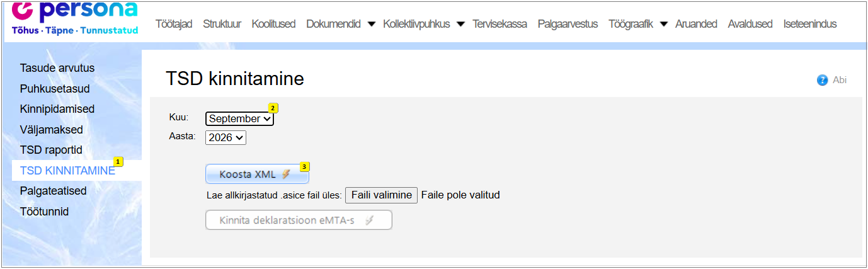The image size is (868, 269).
Task: Open Töötunnid sidebar link
Action: pyautogui.click(x=44, y=212)
